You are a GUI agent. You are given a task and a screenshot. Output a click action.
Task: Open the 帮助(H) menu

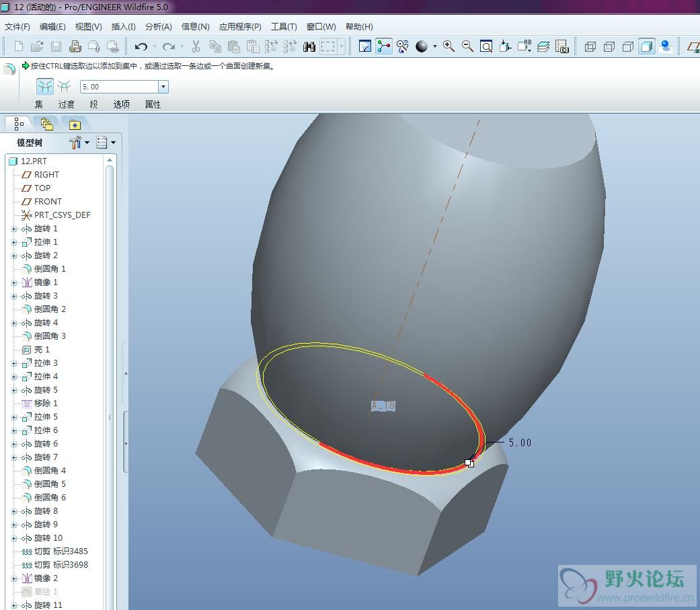point(359,27)
